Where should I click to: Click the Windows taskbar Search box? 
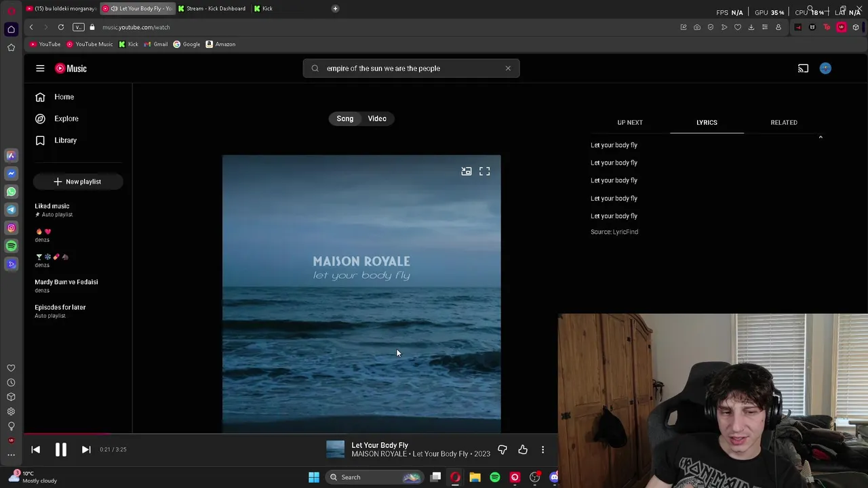pos(374,477)
